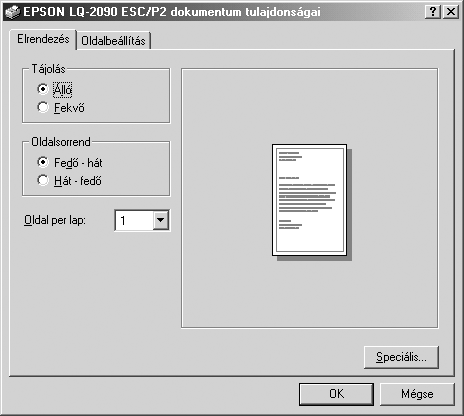Choose Hát - fedő page order
The image size is (464, 416).
click(43, 180)
